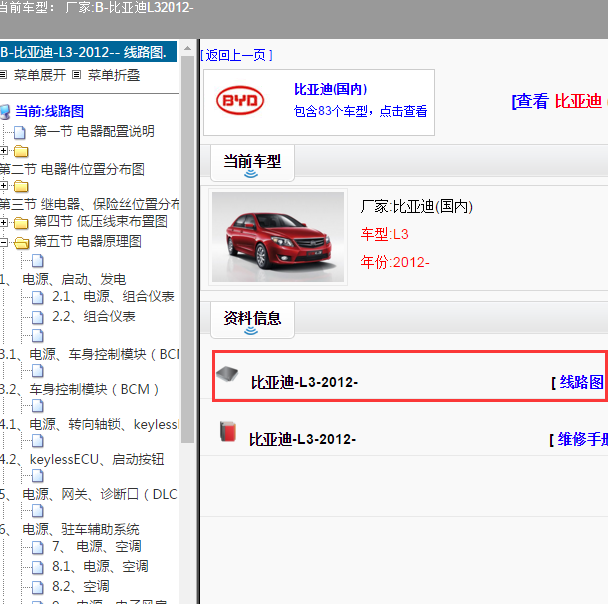The height and width of the screenshot is (604, 608).
Task: Click the page icon above 4.1、电源、转向轴锁
Action: tap(38, 406)
